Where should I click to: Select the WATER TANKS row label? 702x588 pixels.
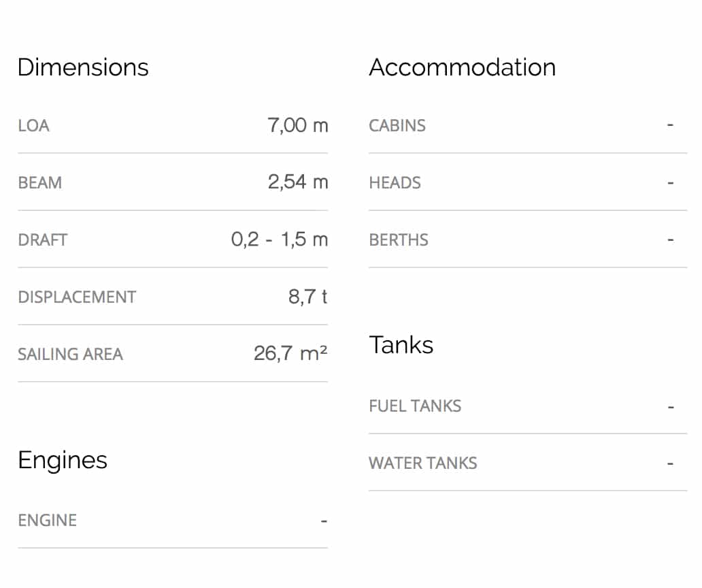(423, 463)
